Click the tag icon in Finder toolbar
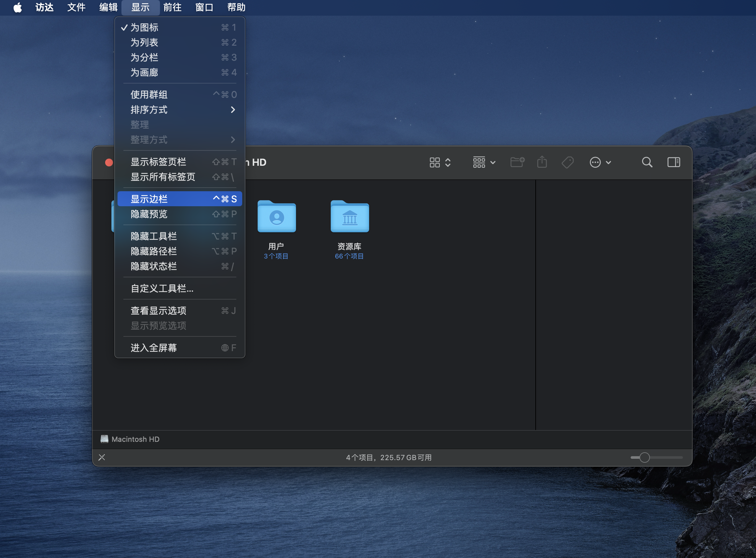The width and height of the screenshot is (756, 558). pos(568,162)
